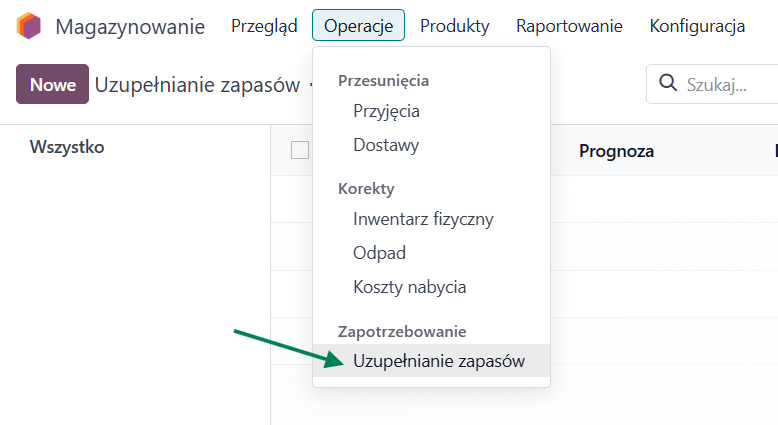Image resolution: width=778 pixels, height=425 pixels.
Task: Click the Magazynowanie app title
Action: (x=130, y=26)
